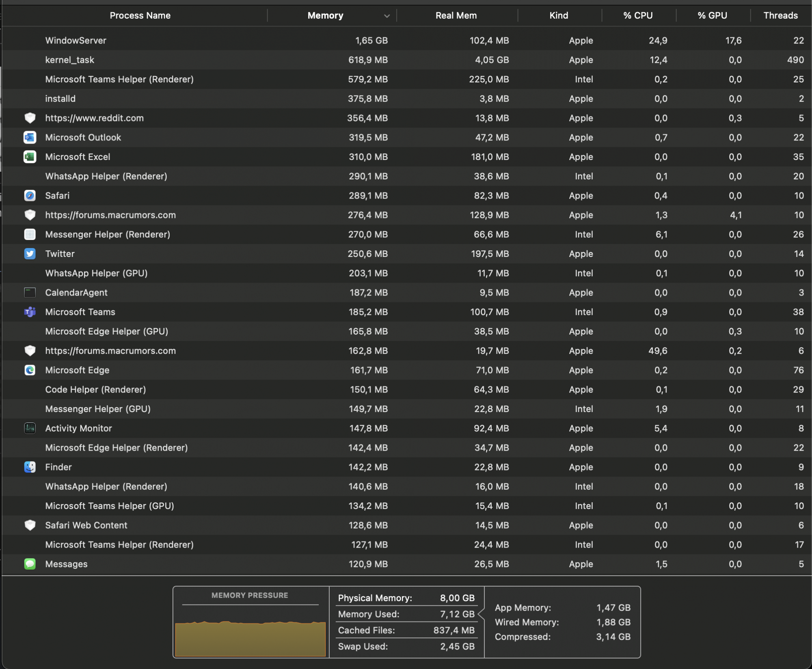The height and width of the screenshot is (669, 812).
Task: Click the 490 threads value
Action: point(795,60)
